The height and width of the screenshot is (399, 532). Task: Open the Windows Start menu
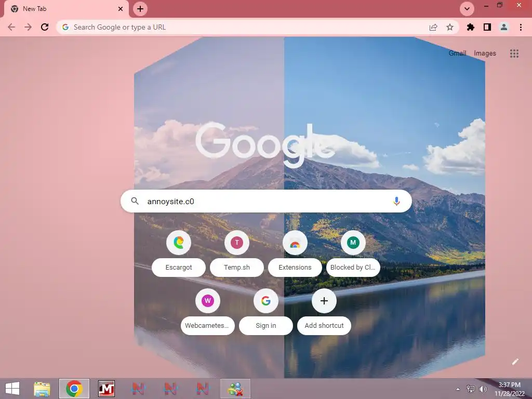point(12,389)
